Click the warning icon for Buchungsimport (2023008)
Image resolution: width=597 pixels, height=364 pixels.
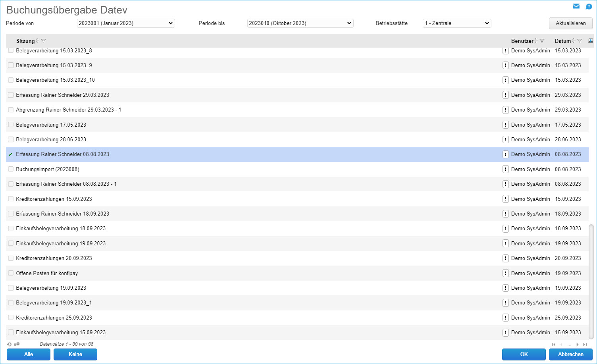click(505, 169)
